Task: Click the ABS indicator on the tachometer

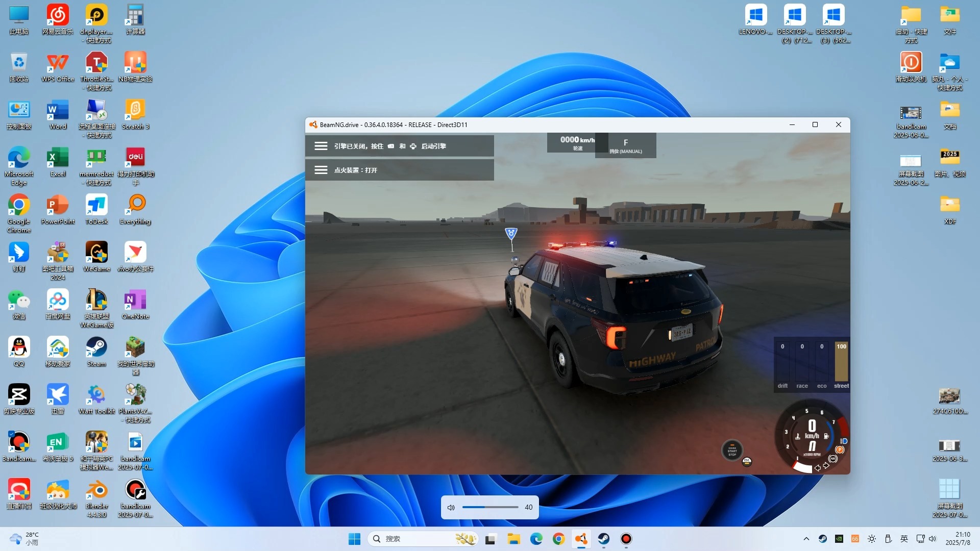Action: [833, 459]
